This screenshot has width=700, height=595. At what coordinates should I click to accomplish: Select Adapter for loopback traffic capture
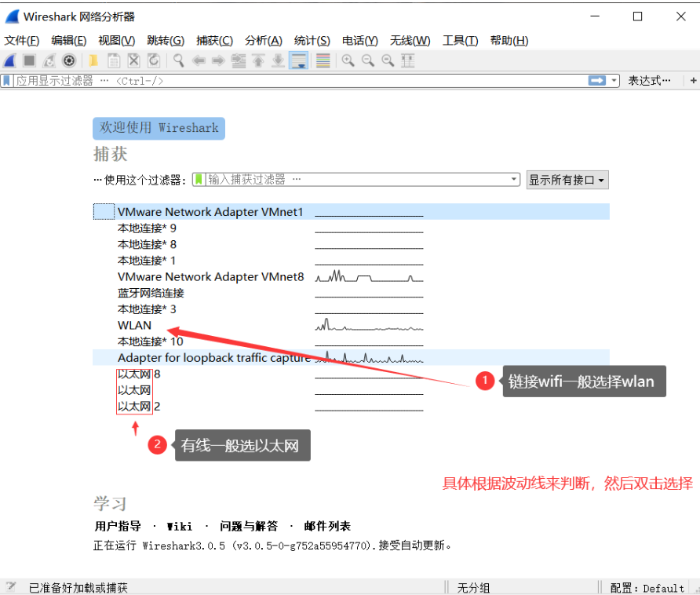[351, 358]
